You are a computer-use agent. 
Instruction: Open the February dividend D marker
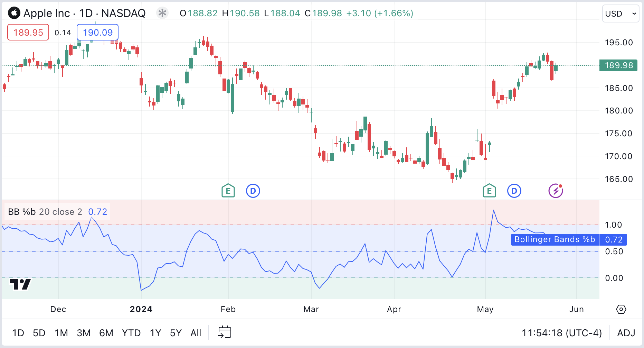click(x=253, y=191)
